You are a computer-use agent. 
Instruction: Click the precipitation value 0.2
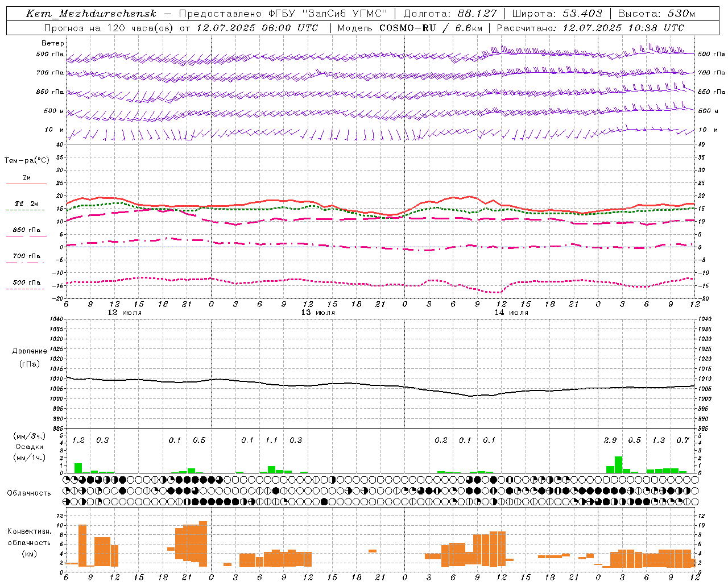pyautogui.click(x=441, y=440)
